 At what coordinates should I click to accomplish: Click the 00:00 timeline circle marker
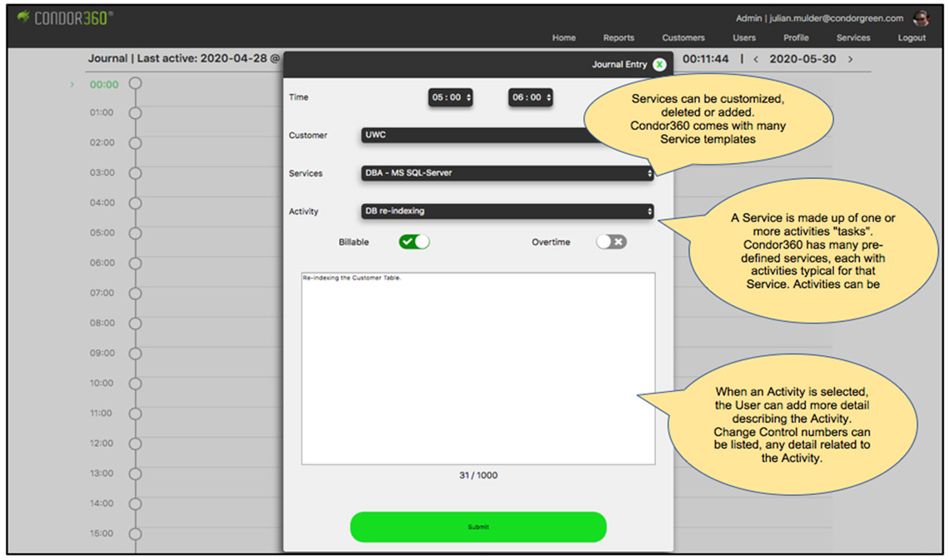tap(135, 84)
